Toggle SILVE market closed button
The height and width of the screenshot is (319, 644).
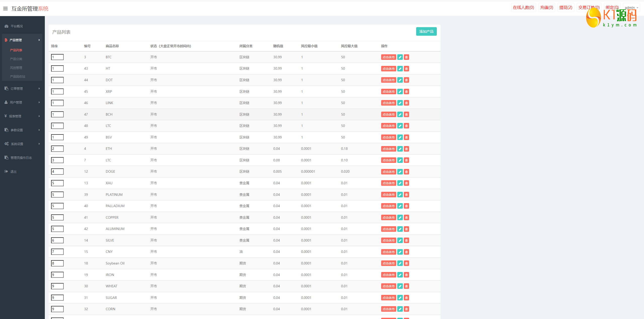[388, 241]
